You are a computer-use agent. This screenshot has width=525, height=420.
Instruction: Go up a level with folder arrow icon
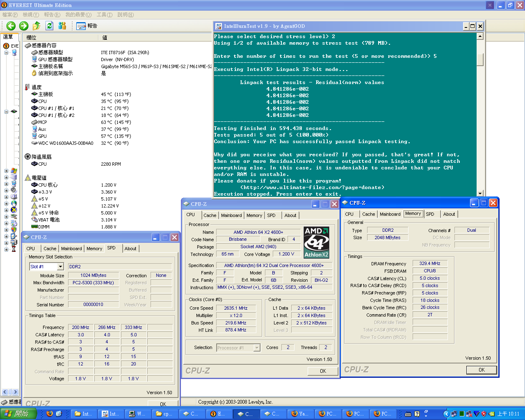[x=37, y=26]
